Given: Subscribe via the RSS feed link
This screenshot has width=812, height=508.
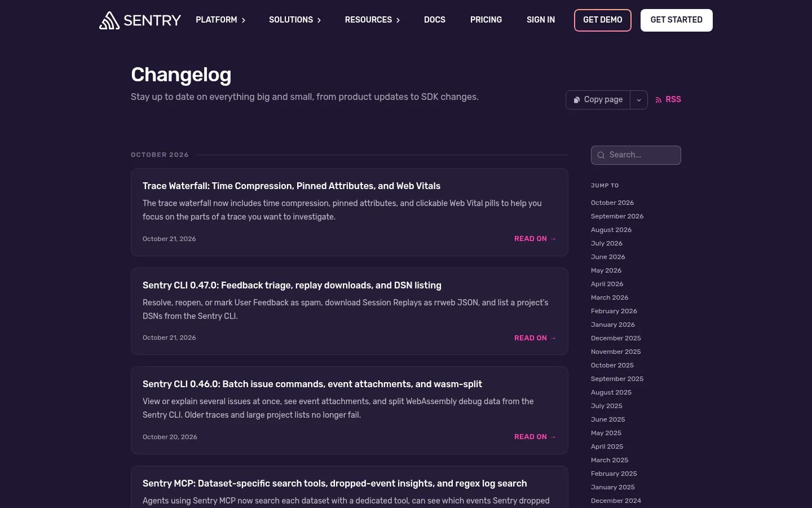Looking at the screenshot, I should tap(668, 99).
